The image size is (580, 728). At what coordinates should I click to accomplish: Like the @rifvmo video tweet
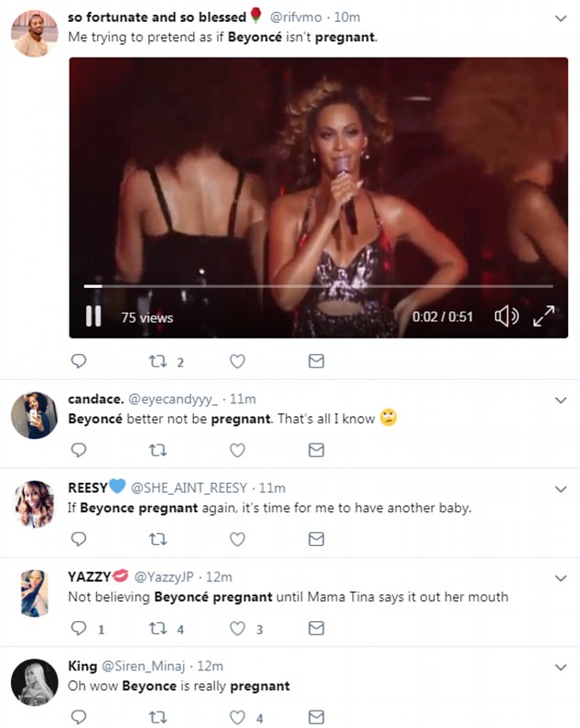click(x=237, y=361)
